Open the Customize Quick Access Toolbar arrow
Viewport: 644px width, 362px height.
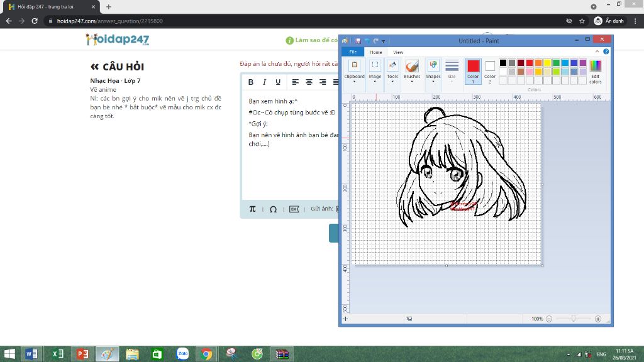click(x=384, y=41)
